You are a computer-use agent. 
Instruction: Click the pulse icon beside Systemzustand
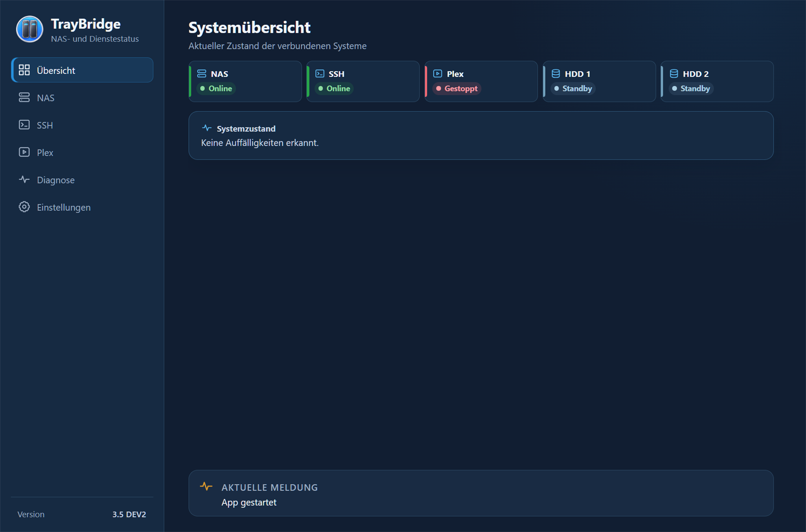pyautogui.click(x=207, y=128)
